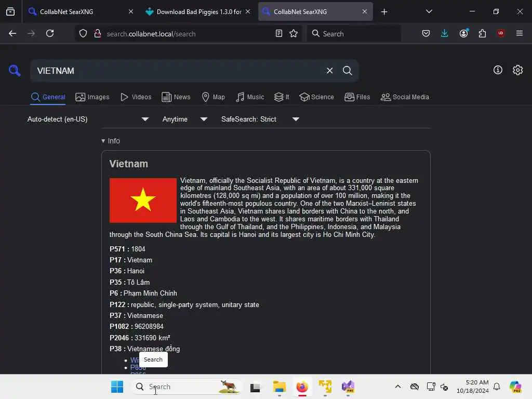Click the tracking protection shield icon
Viewport: 532px width, 399px height.
coord(83,34)
